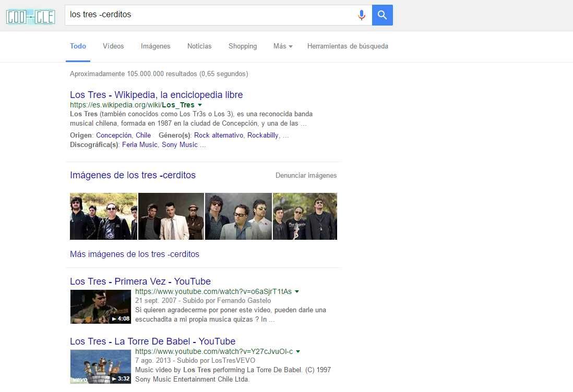Image resolution: width=573 pixels, height=392 pixels.
Task: Open the 'Rock alternativo' genre link
Action: (219, 135)
